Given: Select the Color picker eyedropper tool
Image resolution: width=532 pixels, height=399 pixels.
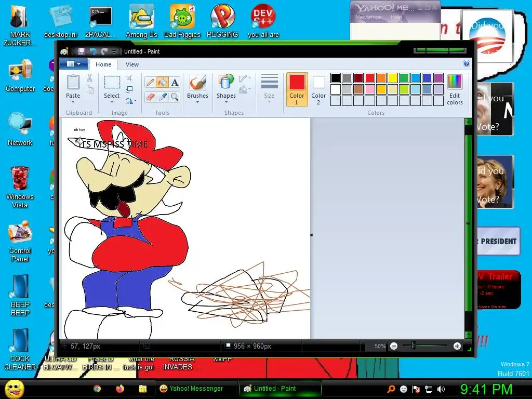Looking at the screenshot, I should [162, 97].
